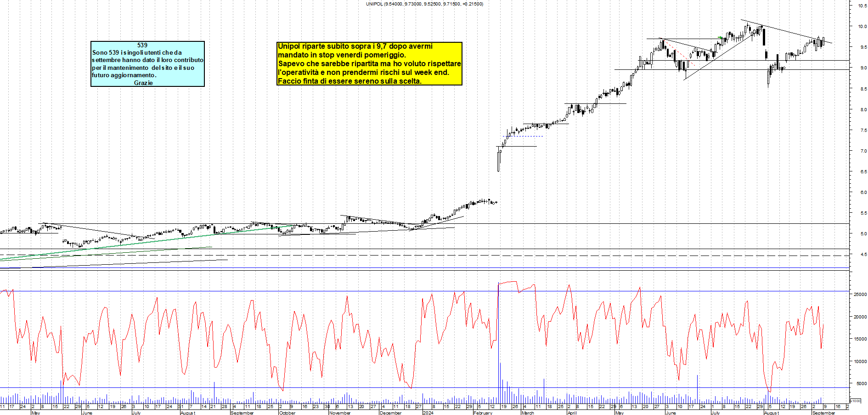Screen dimensions: 868x415
Task: Click the November label on the time axis
Action: [340, 413]
